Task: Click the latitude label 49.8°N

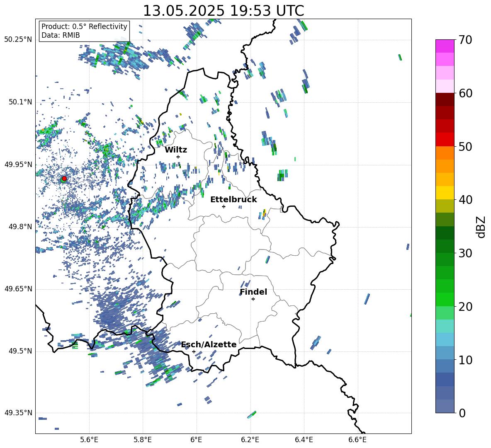Action: click(20, 227)
